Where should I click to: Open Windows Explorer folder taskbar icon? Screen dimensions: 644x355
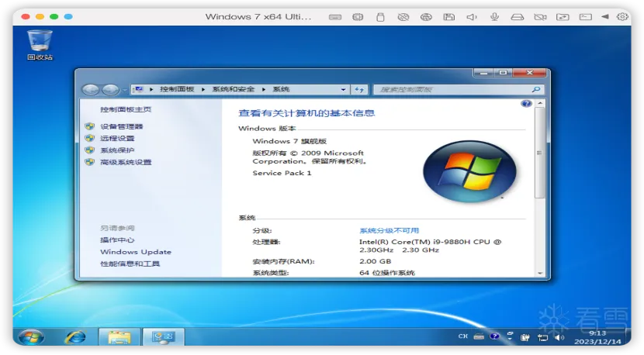coord(119,337)
